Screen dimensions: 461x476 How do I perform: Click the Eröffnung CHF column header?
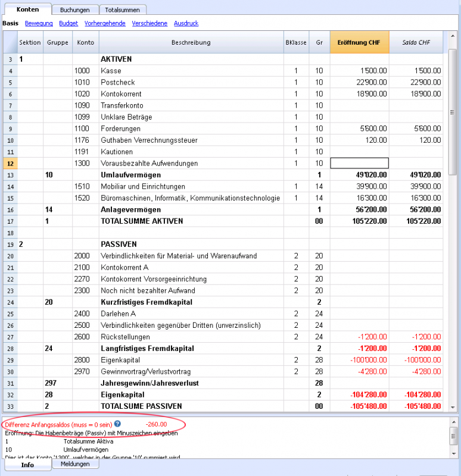click(x=359, y=42)
